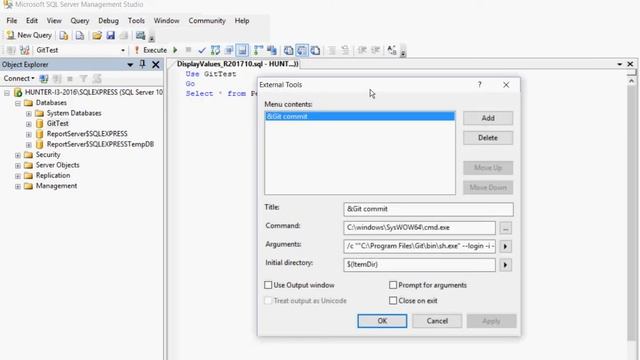Open the Open File folder icon
This screenshot has width=640, height=360.
(97, 36)
